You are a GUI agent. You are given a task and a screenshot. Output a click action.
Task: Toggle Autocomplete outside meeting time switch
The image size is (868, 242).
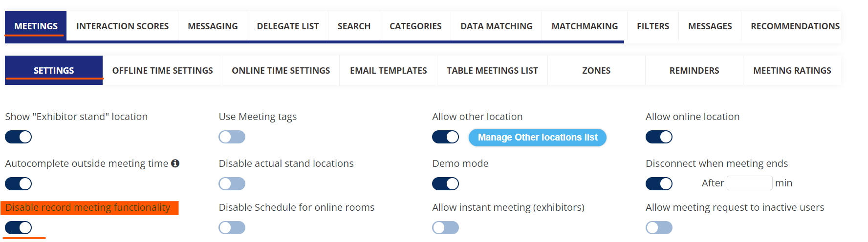tap(19, 184)
